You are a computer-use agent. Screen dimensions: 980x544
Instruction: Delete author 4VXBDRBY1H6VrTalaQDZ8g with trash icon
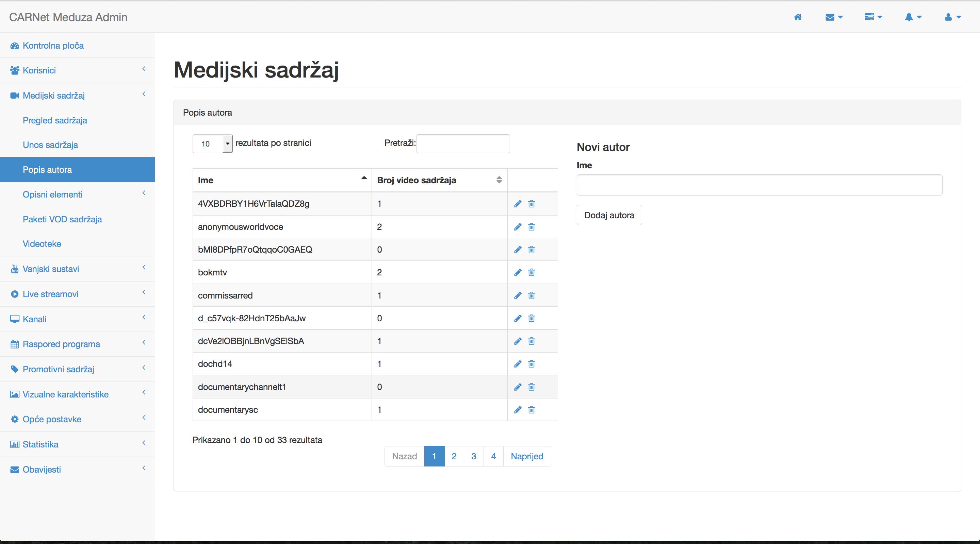532,204
